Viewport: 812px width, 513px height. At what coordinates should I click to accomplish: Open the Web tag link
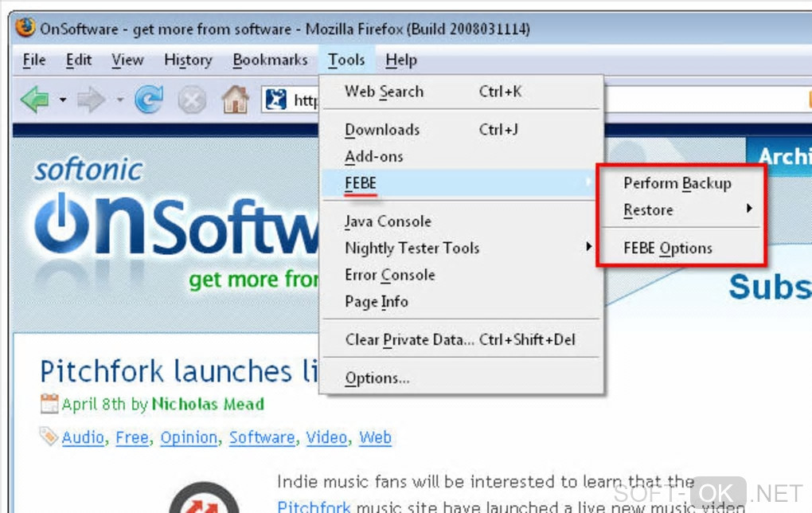[376, 437]
